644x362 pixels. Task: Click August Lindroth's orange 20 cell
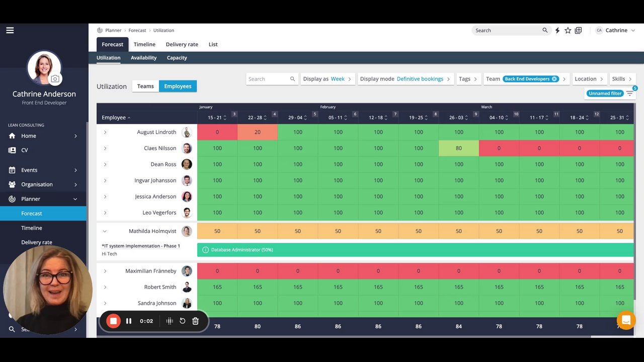click(258, 132)
